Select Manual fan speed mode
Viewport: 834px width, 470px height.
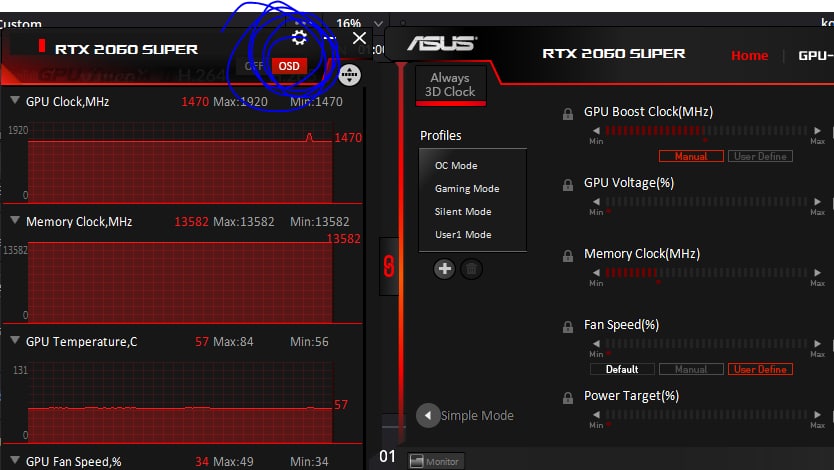691,369
